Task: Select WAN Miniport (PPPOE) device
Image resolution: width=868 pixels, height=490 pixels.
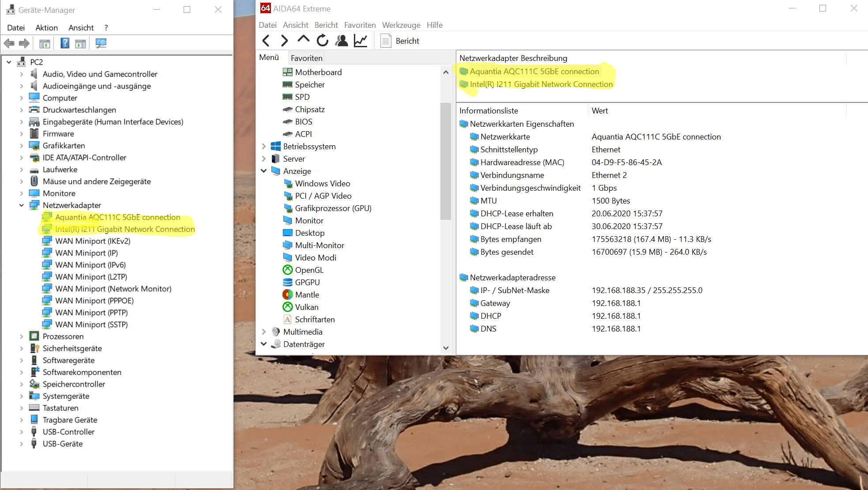Action: (x=94, y=301)
